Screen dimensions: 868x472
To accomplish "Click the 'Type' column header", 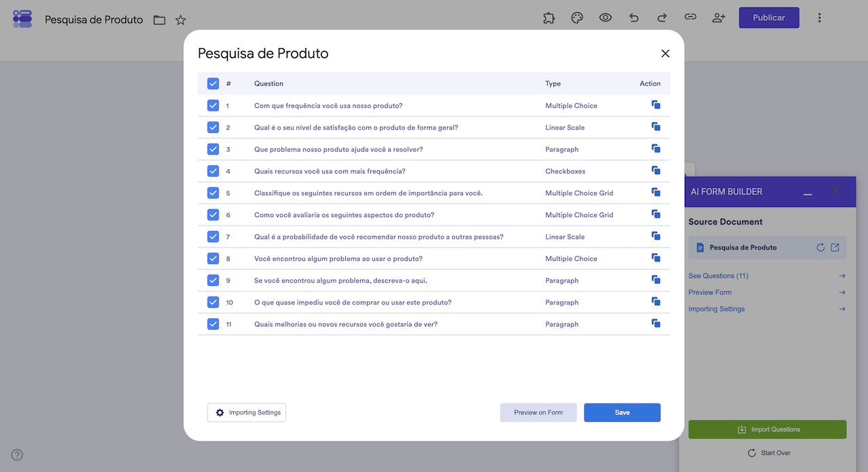I will (553, 83).
